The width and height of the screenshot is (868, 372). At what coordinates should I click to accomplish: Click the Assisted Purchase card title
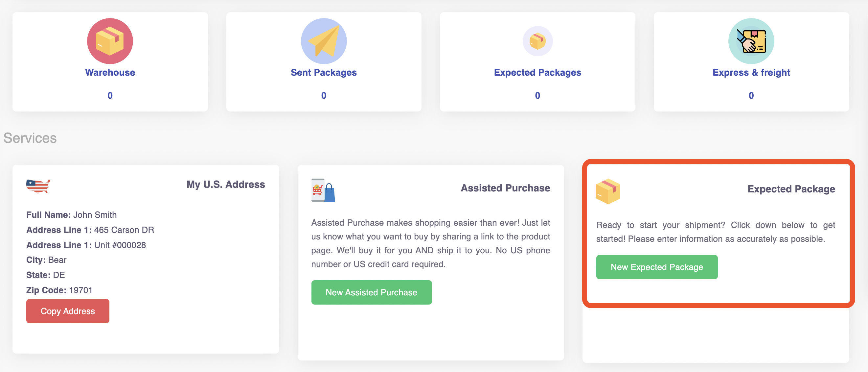click(505, 188)
